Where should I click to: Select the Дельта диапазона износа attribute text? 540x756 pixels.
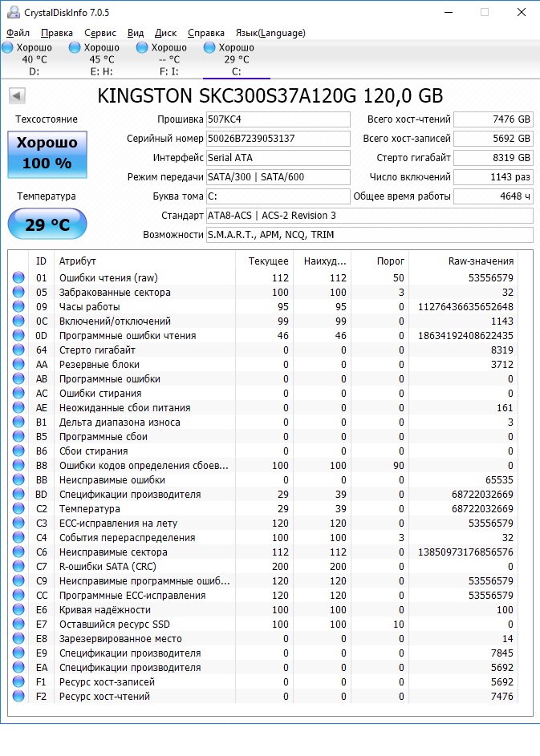(120, 422)
